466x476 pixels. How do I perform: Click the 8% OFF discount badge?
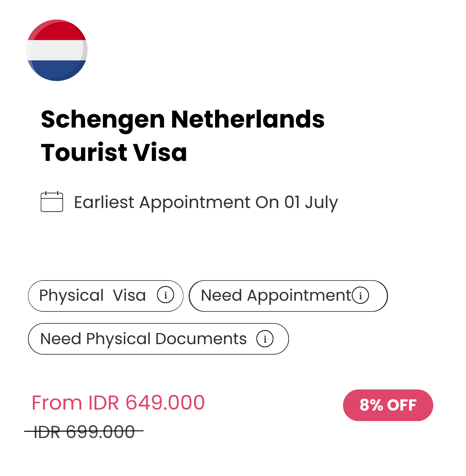pos(388,405)
